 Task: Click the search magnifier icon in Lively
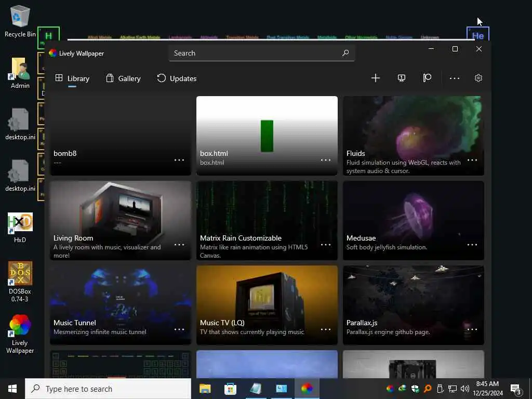pos(345,53)
